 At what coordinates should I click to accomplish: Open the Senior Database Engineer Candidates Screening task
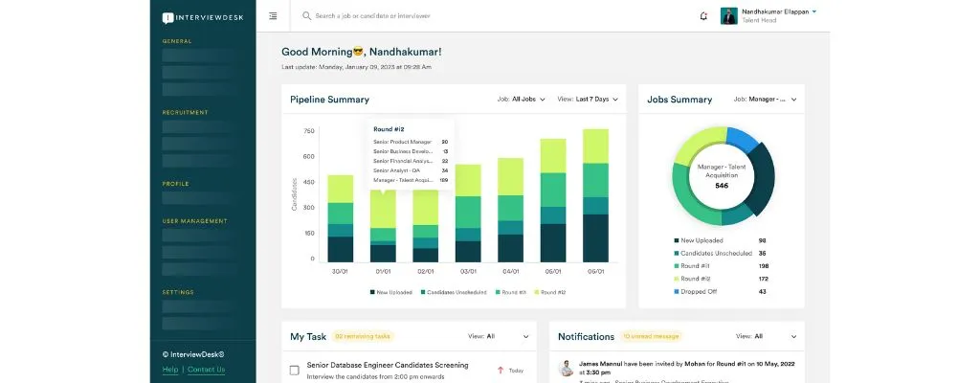tap(388, 365)
